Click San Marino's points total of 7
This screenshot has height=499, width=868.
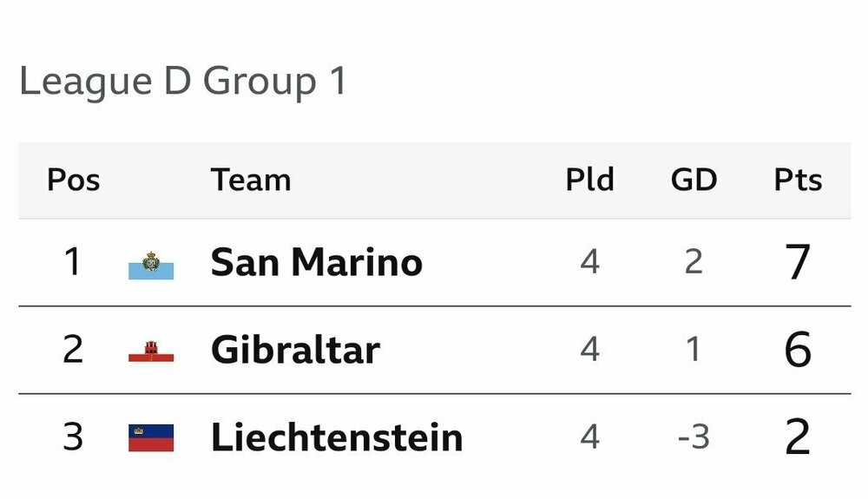click(798, 263)
